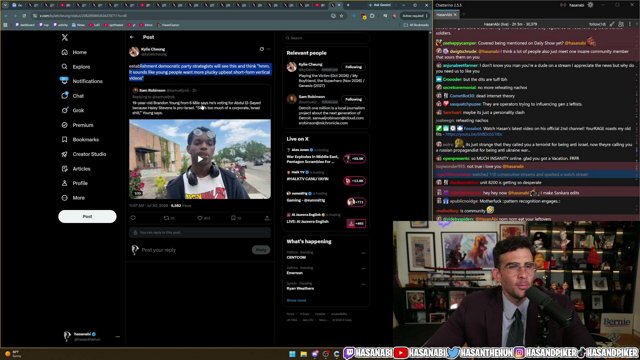
Task: Open the browser apps grid icon
Action: 5,25
